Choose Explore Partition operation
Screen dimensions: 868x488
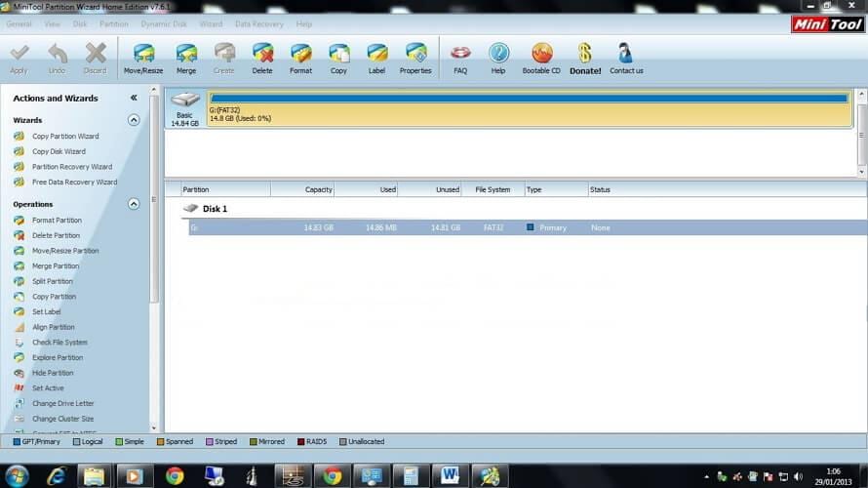(57, 358)
